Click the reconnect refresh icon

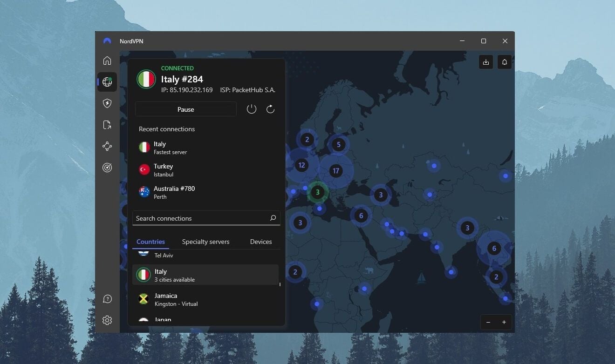(270, 109)
